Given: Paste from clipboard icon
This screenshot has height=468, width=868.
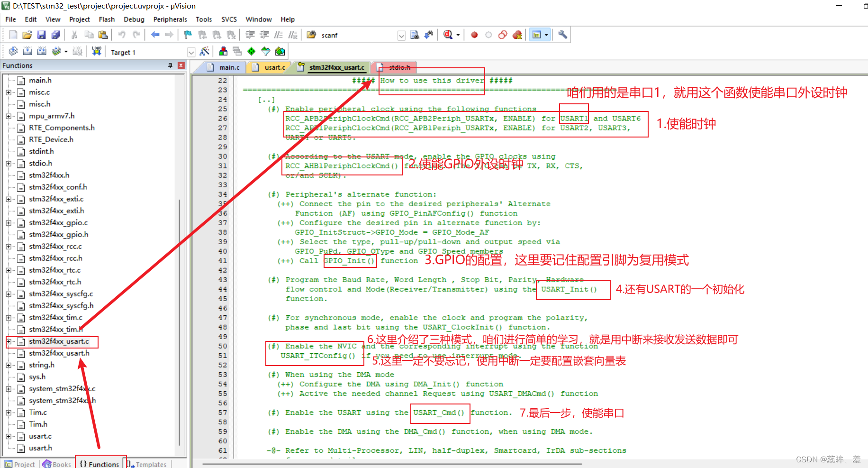Looking at the screenshot, I should [x=103, y=35].
